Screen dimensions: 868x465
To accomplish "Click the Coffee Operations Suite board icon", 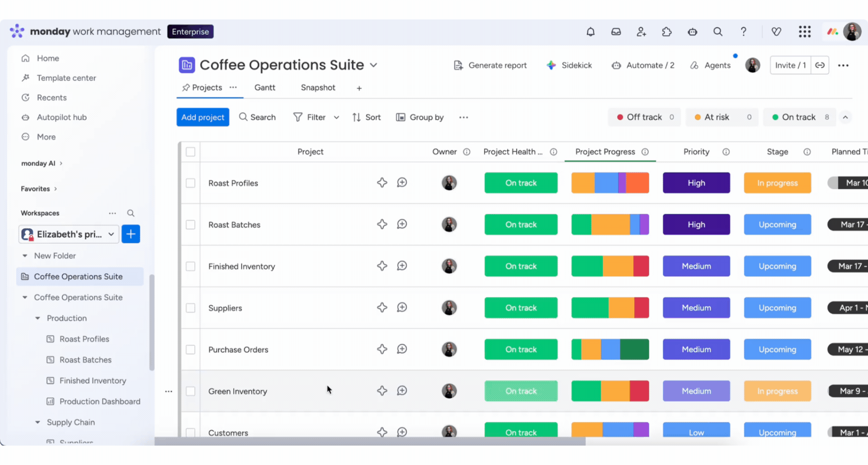I will [187, 65].
